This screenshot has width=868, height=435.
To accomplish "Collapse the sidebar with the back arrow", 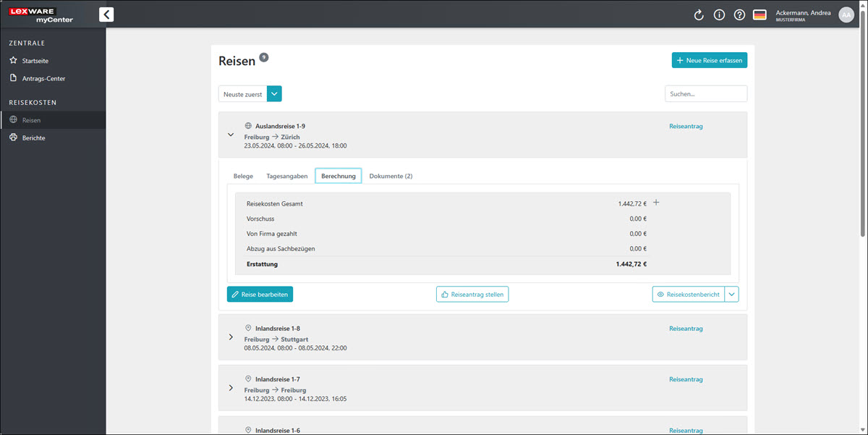I will pyautogui.click(x=106, y=14).
